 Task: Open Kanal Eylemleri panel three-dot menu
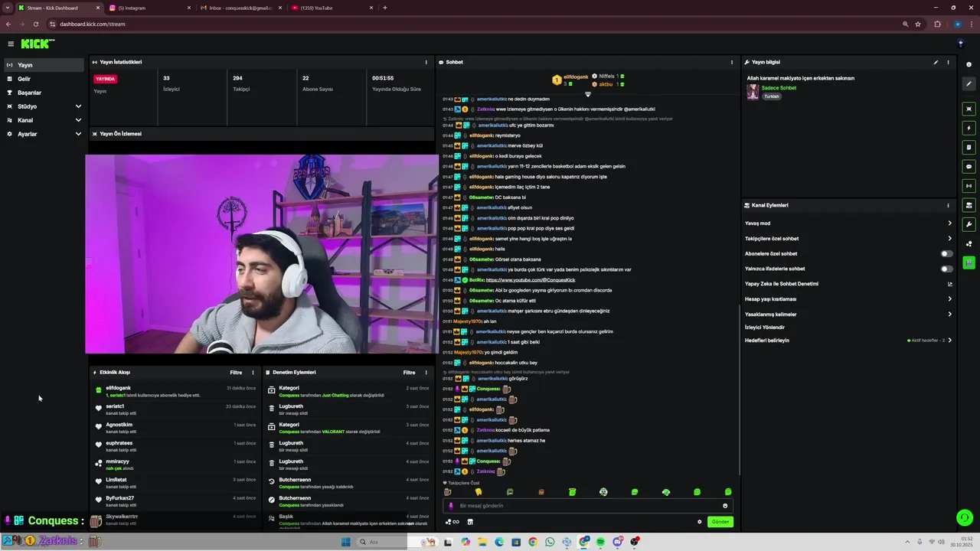[948, 205]
